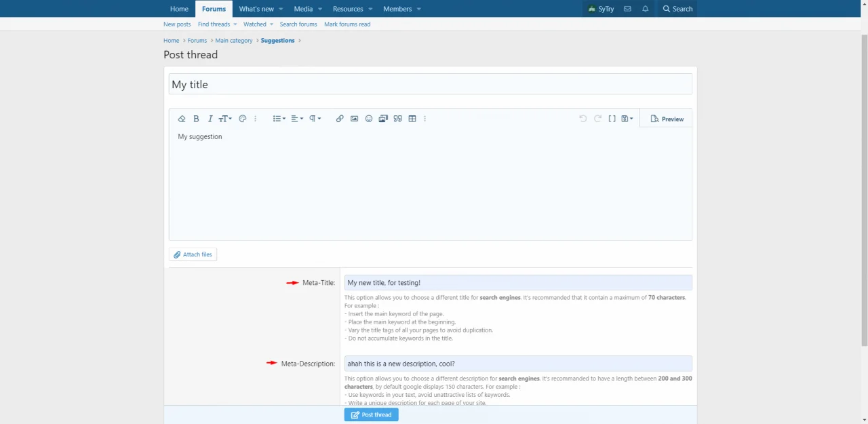Screen dimensions: 868x424
Task: Open the smilies emoji picker
Action: 369,119
